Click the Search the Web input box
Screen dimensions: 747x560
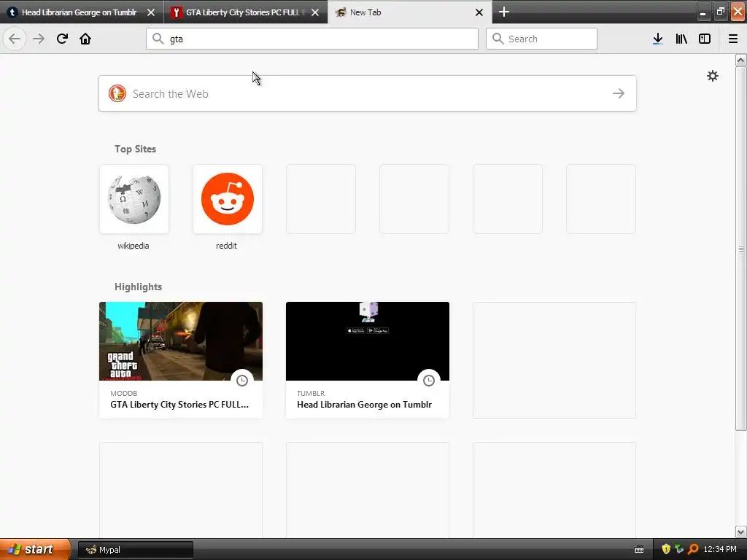[x=368, y=93]
